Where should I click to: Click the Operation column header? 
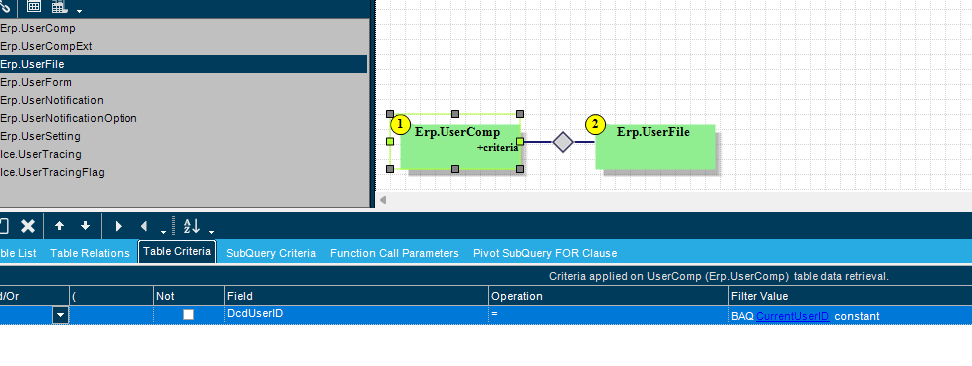(x=609, y=296)
